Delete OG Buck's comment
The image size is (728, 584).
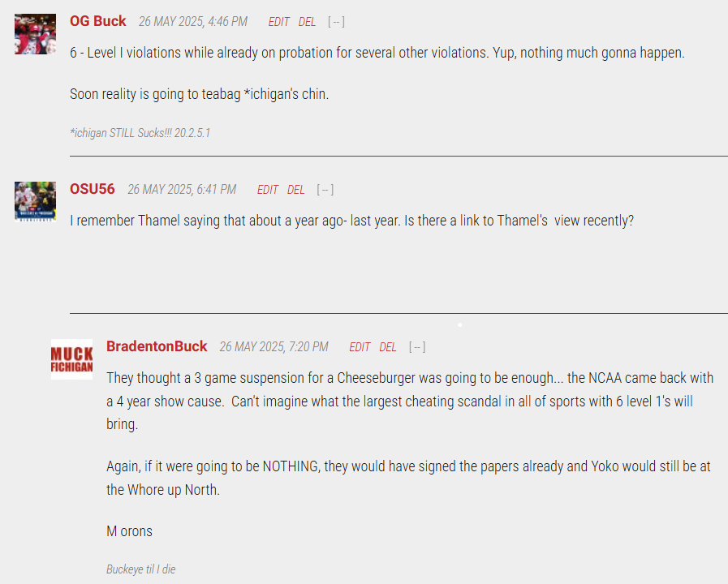point(307,22)
